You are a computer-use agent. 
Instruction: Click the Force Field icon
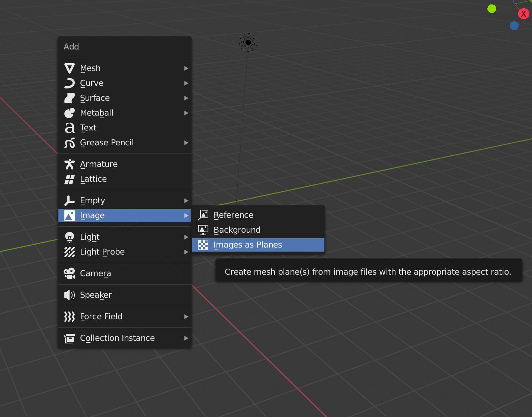tap(70, 317)
